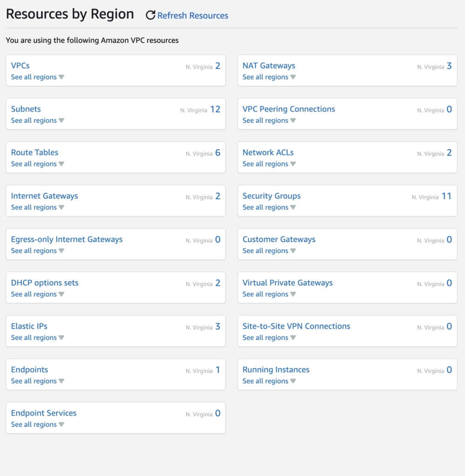Open the Elastic IPs link
This screenshot has width=465, height=476.
click(x=29, y=326)
